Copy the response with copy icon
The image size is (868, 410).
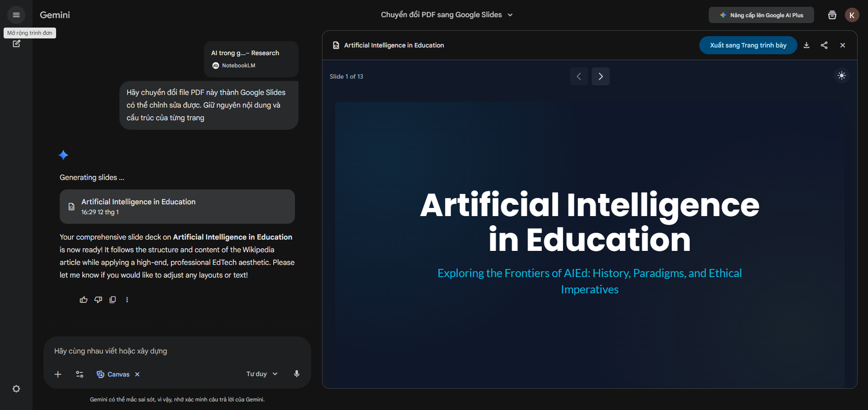113,300
